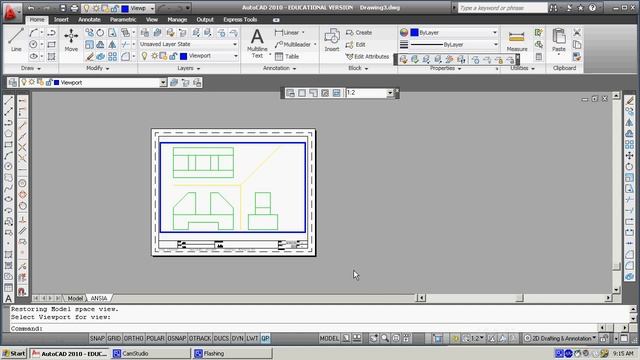The image size is (640, 360).
Task: Expand the Properties panel
Action: pos(445,68)
